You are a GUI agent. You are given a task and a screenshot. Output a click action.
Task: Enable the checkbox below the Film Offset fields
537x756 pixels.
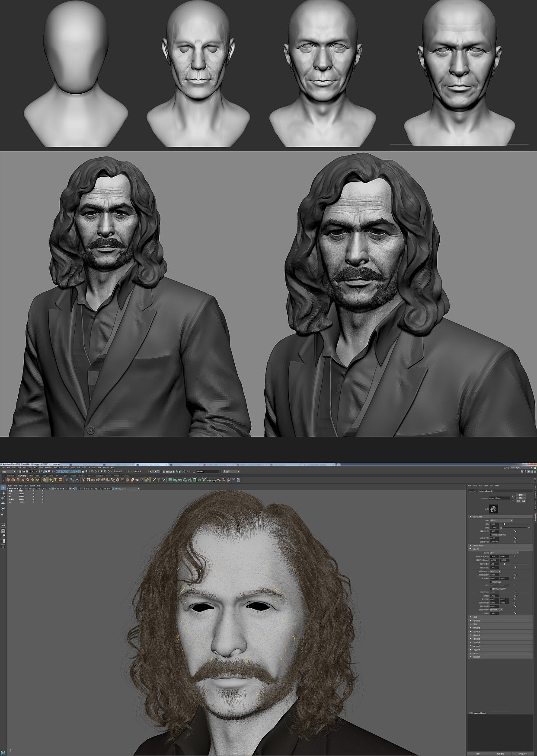click(x=491, y=582)
